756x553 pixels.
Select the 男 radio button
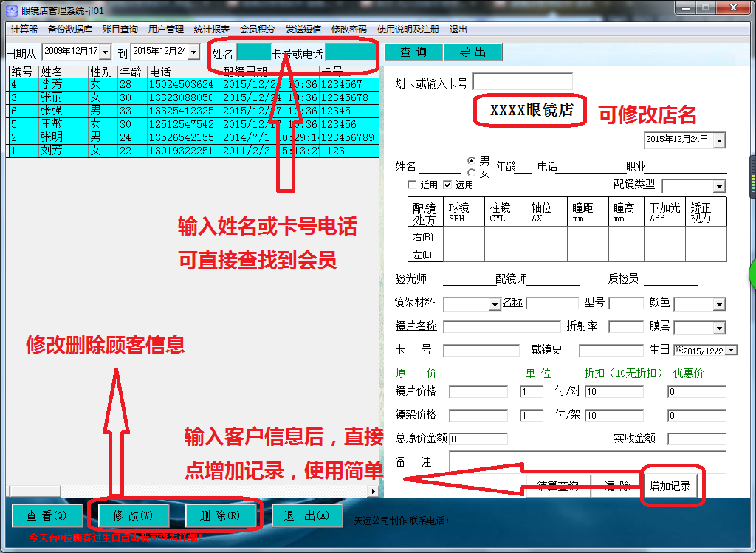point(472,161)
